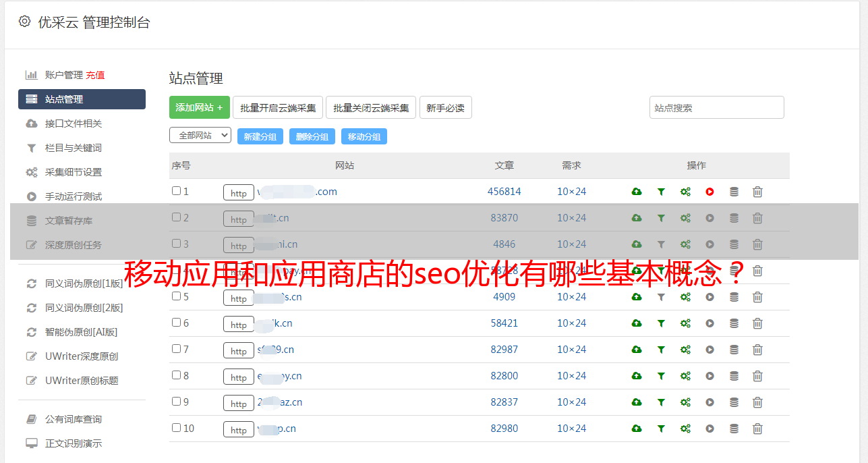Click the trash icon in row 10
The image size is (868, 463).
pos(757,429)
